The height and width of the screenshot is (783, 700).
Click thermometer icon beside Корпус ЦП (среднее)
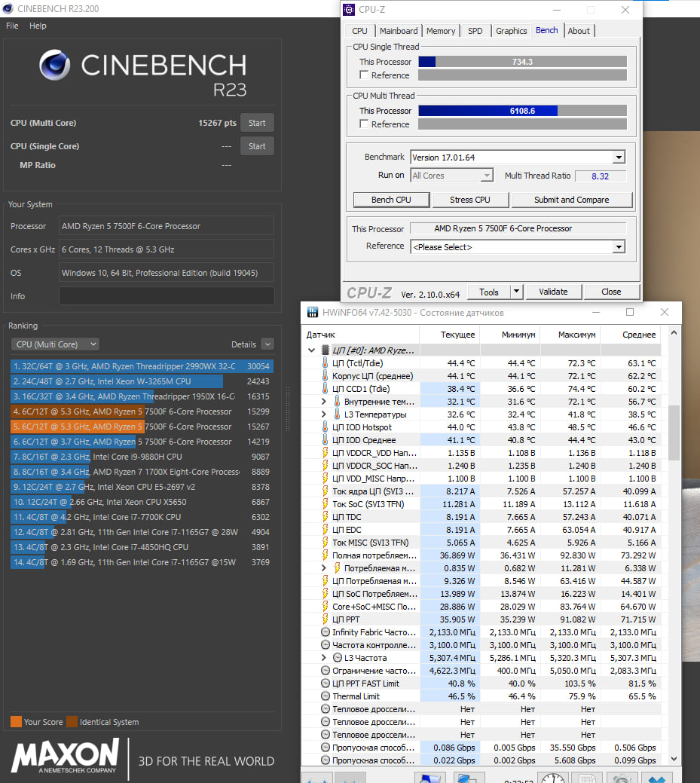[x=325, y=375]
